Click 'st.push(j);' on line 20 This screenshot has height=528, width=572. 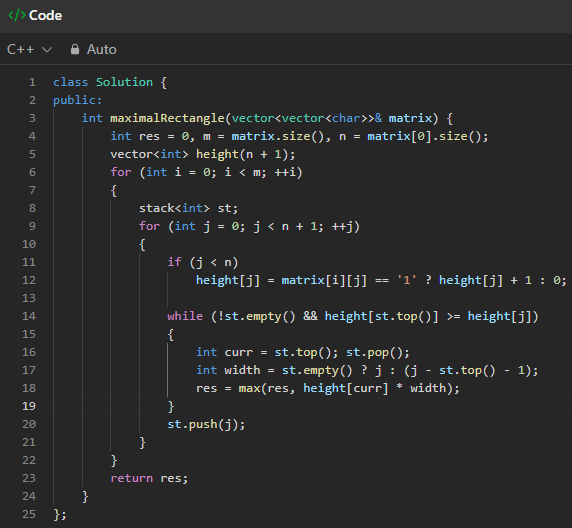(x=206, y=424)
